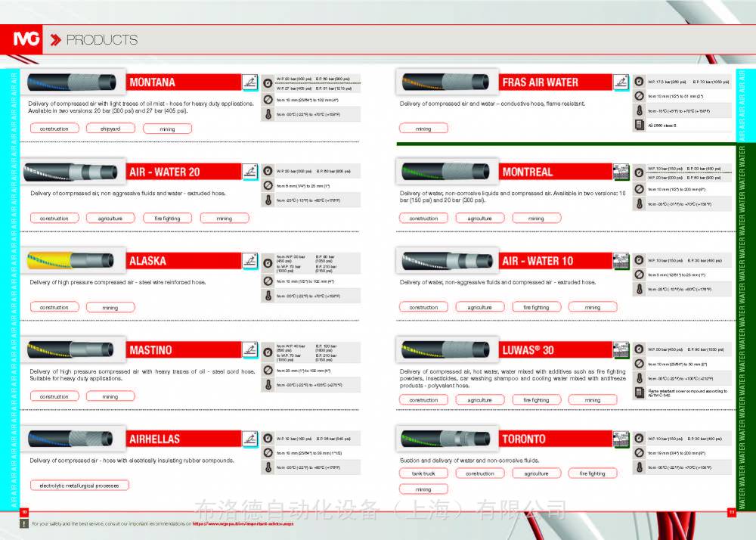
Task: Click the electrolytic metallurgical processes tag
Action: 79,485
